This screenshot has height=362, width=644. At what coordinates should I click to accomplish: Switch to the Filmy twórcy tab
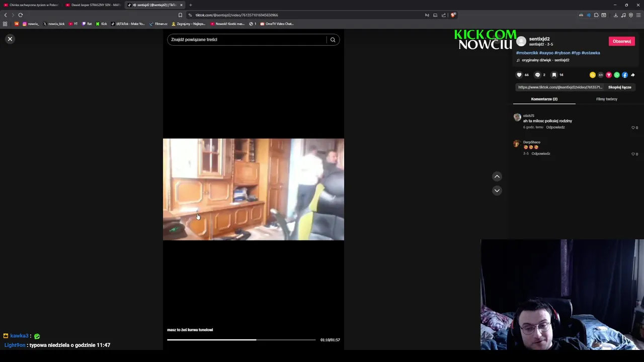pos(606,99)
